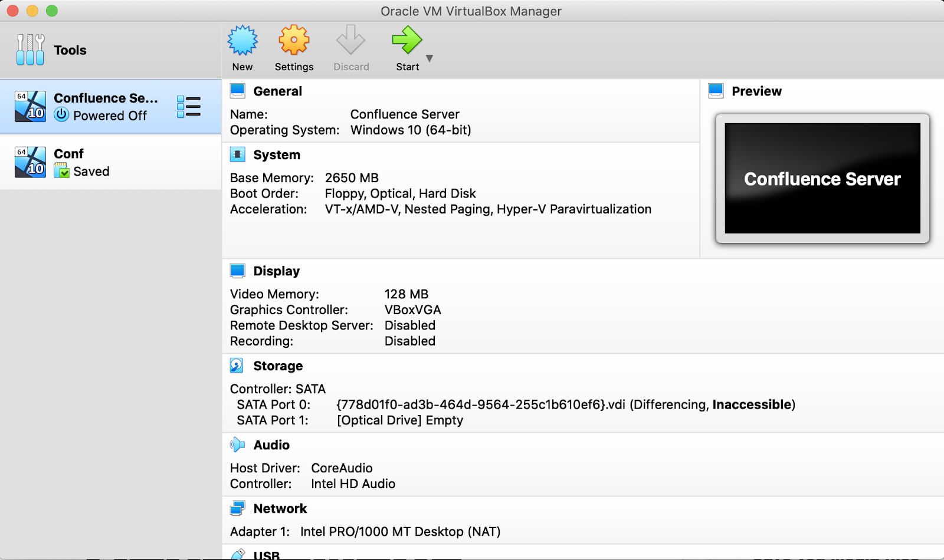The image size is (944, 560).
Task: Open the General settings heading
Action: coord(278,91)
